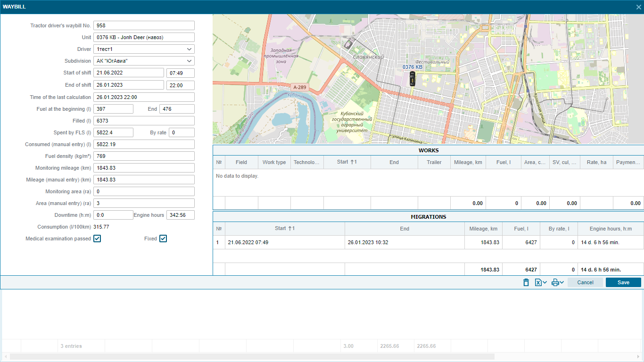
Task: Click the vehicle icon labeled 0376 KB on the map
Action: 413,79
